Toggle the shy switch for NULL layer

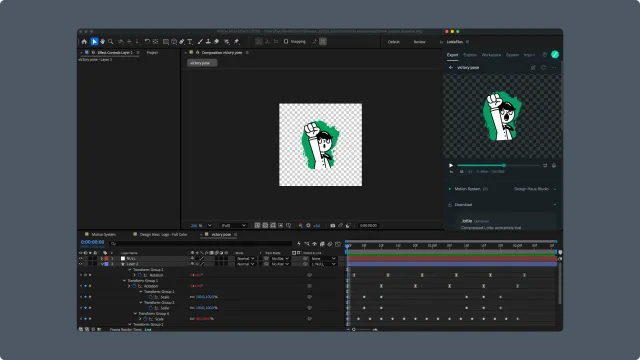tap(192, 258)
